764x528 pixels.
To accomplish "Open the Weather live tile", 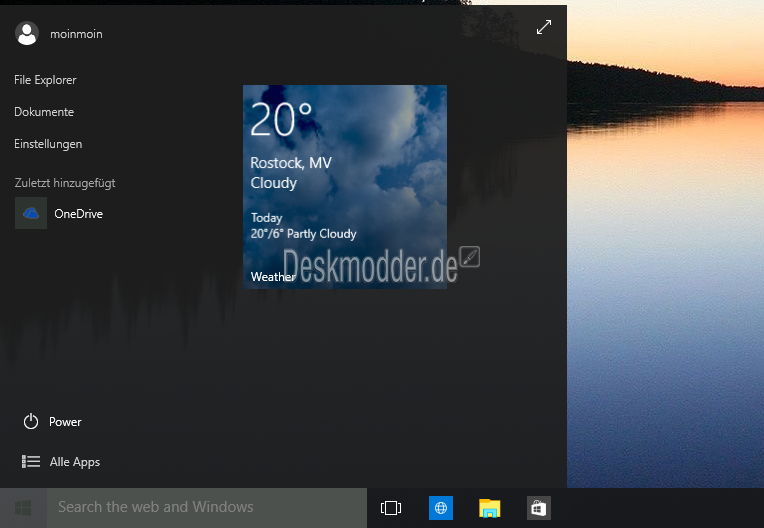I will pos(345,187).
